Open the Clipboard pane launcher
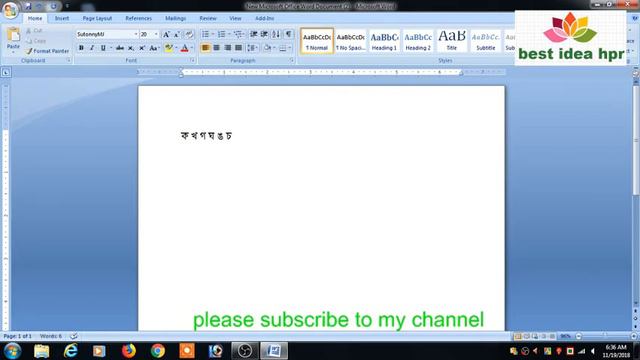Screen dimensions: 640x360 [x=69, y=60]
